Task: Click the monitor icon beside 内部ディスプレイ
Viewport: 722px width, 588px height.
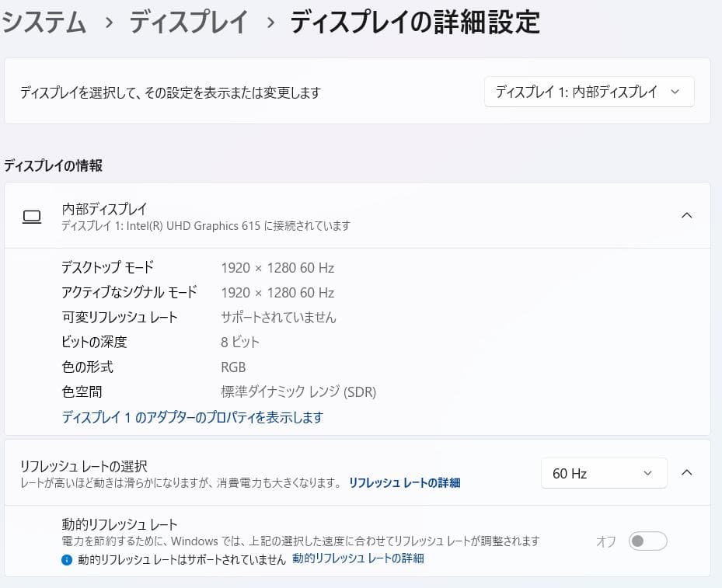Action: pyautogui.click(x=31, y=216)
